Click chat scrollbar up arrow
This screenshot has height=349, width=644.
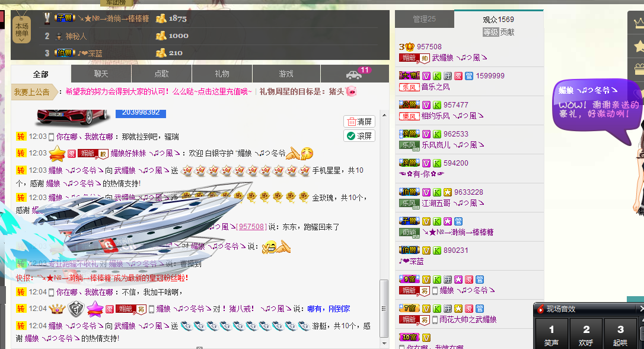tap(384, 115)
